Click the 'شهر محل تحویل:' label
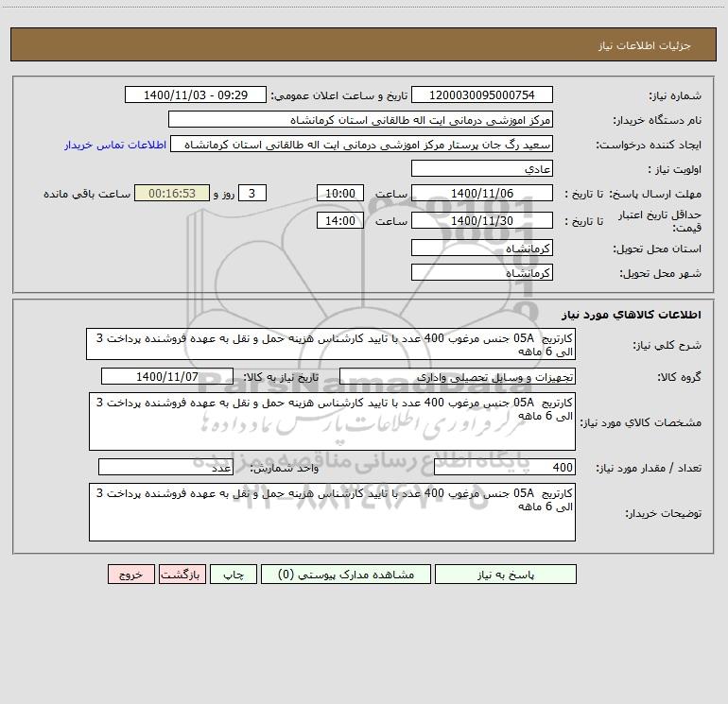 (x=661, y=273)
